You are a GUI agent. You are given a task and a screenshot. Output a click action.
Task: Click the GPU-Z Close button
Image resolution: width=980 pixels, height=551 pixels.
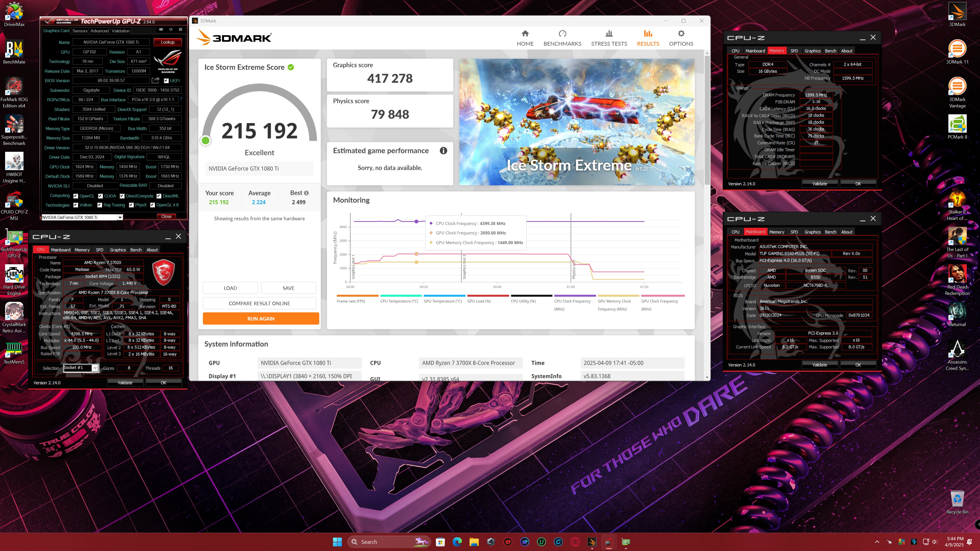pyautogui.click(x=166, y=216)
